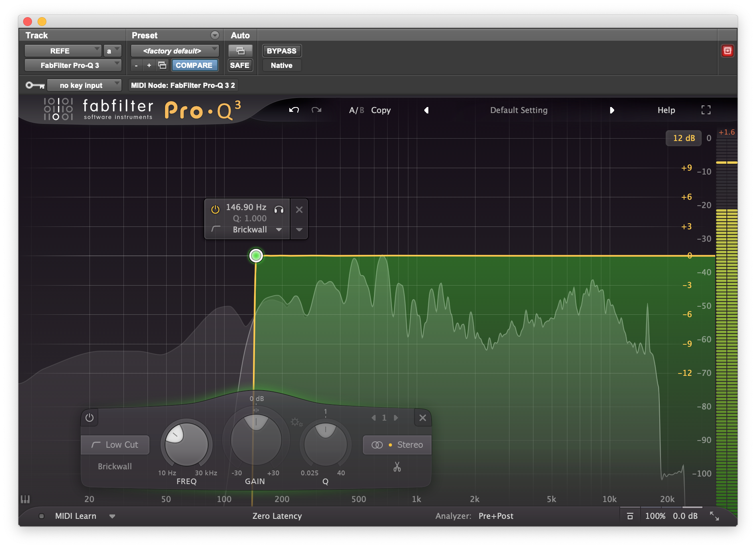The width and height of the screenshot is (756, 548).
Task: Click the Q knob
Action: pyautogui.click(x=325, y=445)
